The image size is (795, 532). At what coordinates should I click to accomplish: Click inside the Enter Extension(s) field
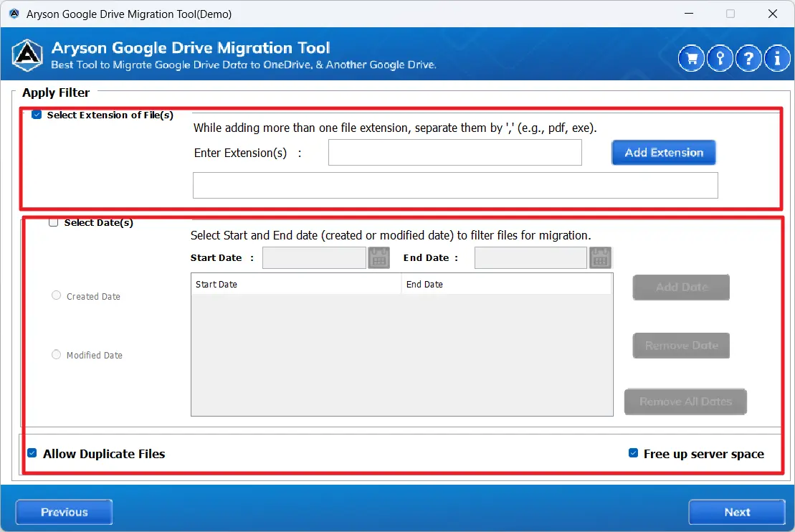(x=454, y=152)
